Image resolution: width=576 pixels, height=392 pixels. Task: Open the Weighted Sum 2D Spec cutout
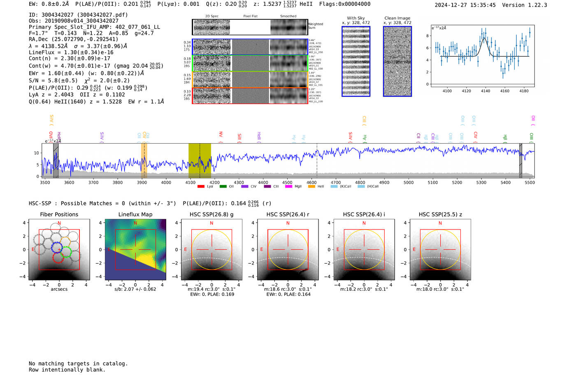click(212, 27)
